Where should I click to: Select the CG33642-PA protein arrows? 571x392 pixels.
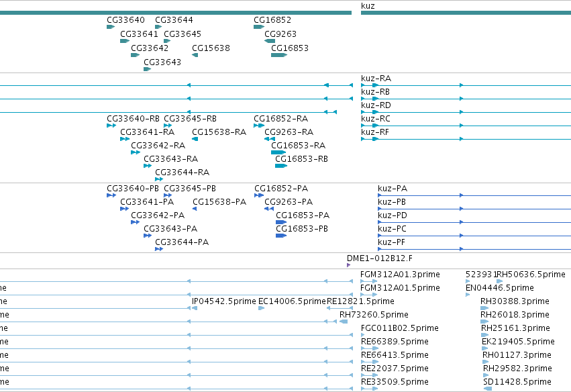coord(135,222)
